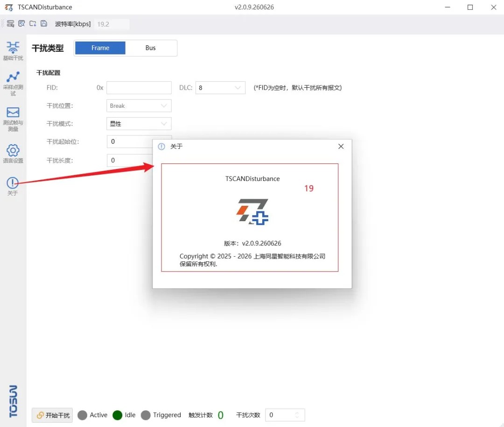504x427 pixels.
Task: Open the 语言设置 sidebar page
Action: tap(13, 154)
